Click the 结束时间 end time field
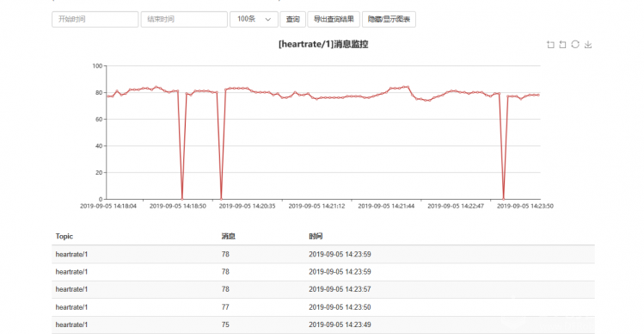The height and width of the screenshot is (334, 644). pyautogui.click(x=184, y=19)
